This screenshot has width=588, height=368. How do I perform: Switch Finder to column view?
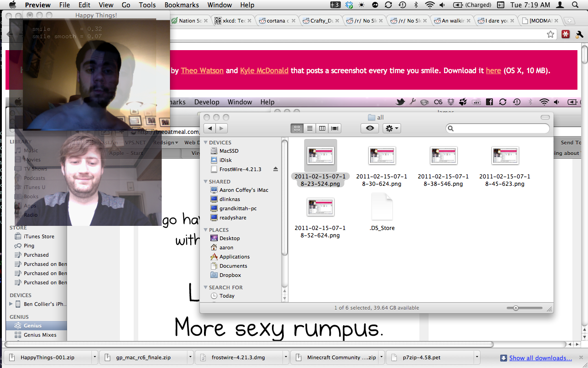pyautogui.click(x=322, y=129)
